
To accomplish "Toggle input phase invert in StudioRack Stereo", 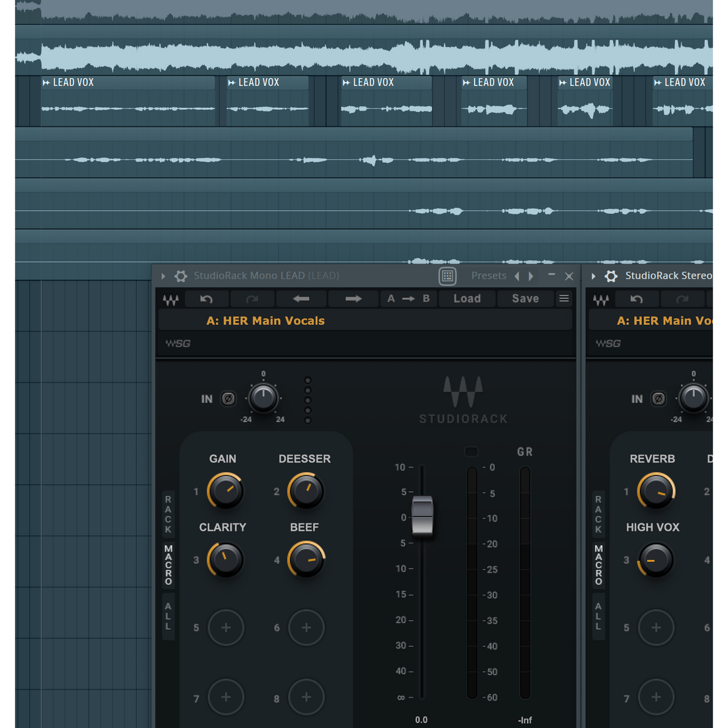I will pos(659,399).
